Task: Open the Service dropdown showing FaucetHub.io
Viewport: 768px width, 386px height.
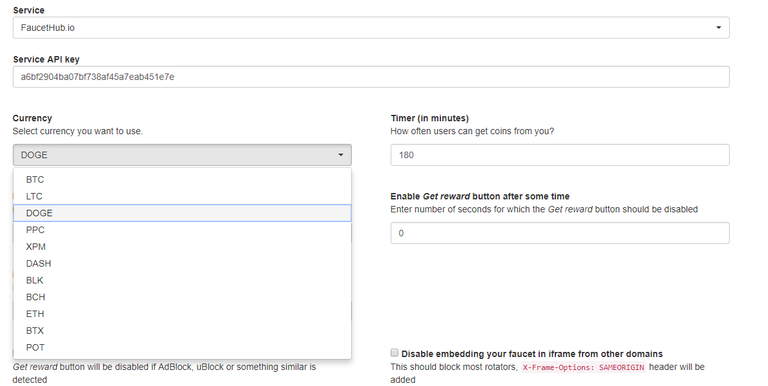Action: pos(371,28)
